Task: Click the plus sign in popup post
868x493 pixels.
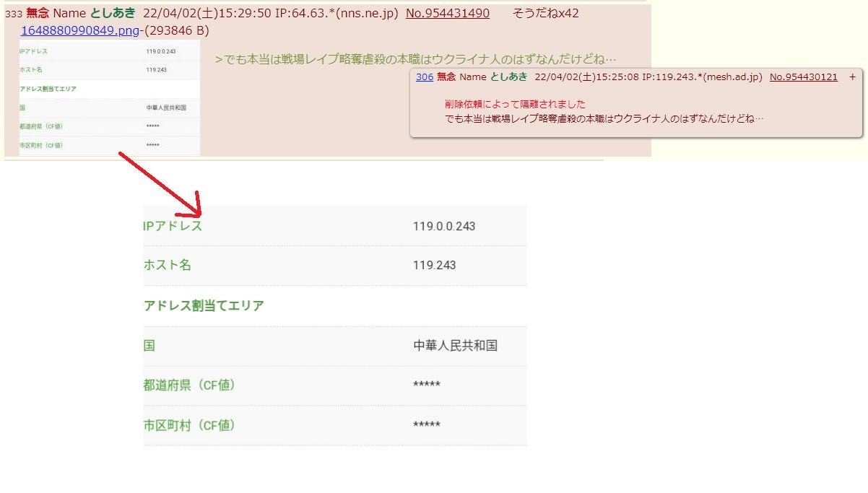Action: click(x=852, y=77)
